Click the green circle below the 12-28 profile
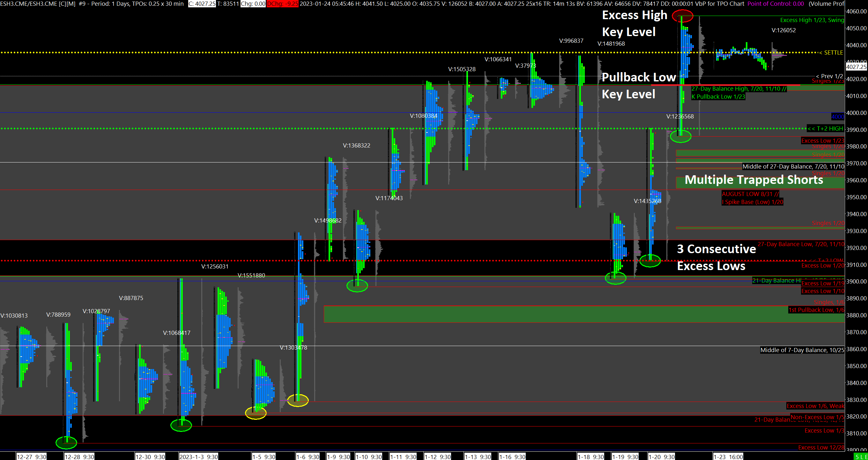This screenshot has width=868, height=460. (66, 442)
